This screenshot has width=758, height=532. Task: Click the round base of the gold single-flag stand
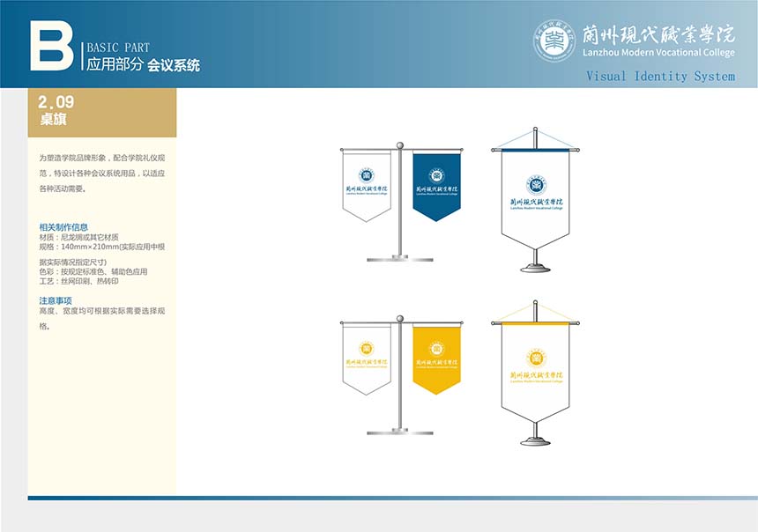(535, 440)
